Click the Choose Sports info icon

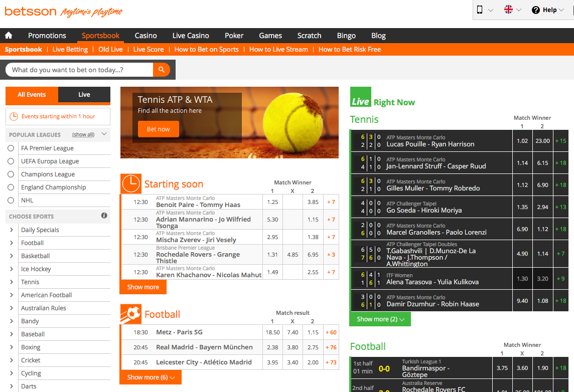pyautogui.click(x=104, y=216)
